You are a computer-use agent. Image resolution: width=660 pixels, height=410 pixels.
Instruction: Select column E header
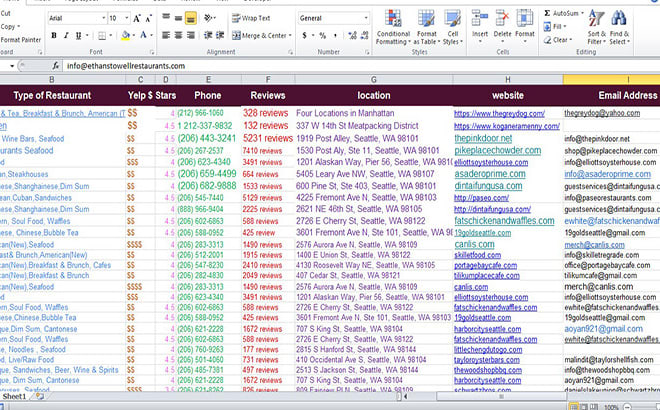pos(208,80)
